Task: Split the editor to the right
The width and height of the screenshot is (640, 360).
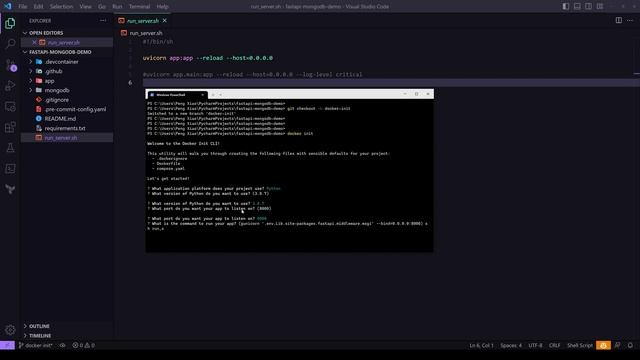Action: click(x=619, y=20)
